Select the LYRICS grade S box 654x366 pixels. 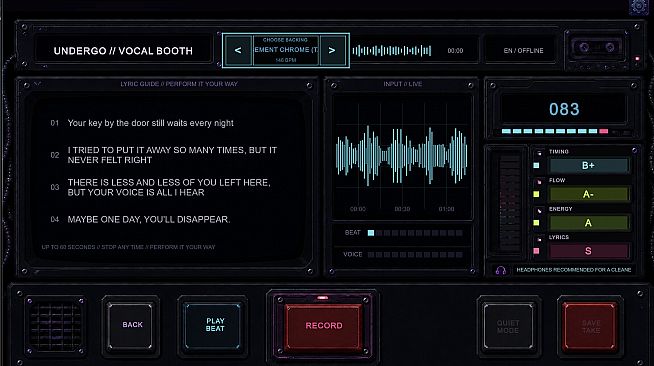pyautogui.click(x=588, y=251)
